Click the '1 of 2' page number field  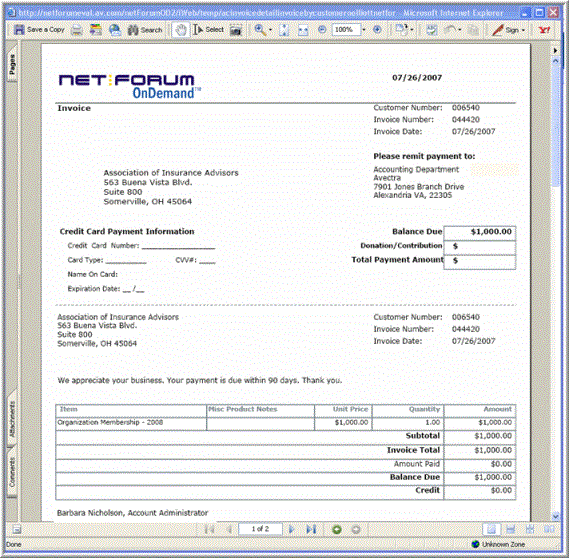click(x=260, y=529)
